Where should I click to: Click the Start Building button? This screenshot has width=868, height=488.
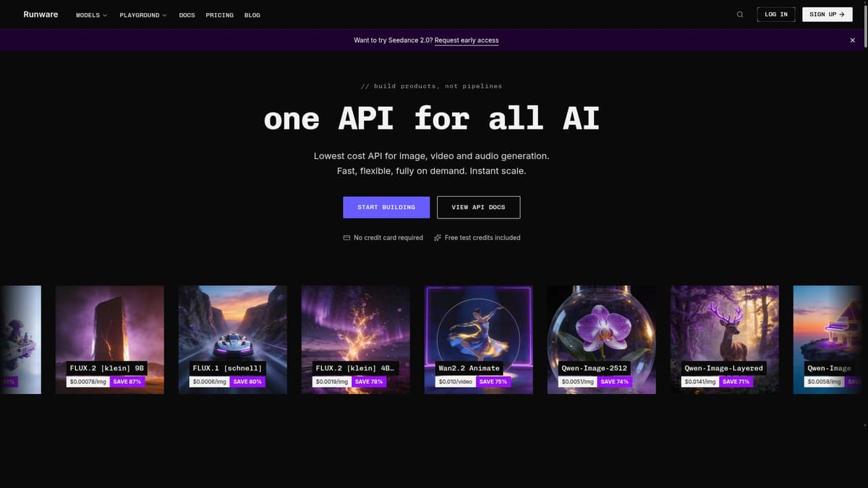pyautogui.click(x=386, y=207)
